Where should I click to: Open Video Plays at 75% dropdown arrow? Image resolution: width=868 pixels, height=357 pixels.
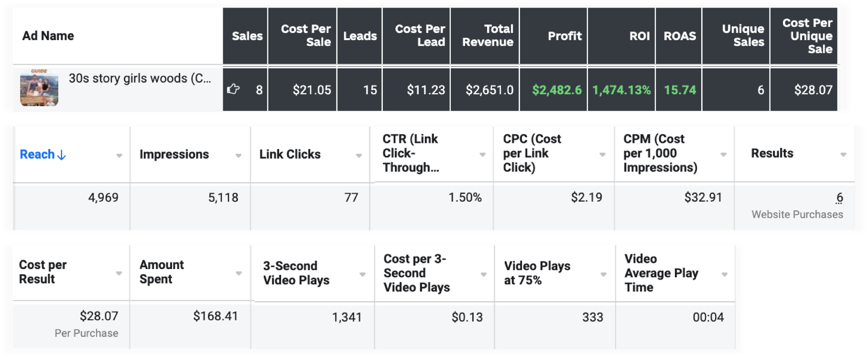[604, 274]
